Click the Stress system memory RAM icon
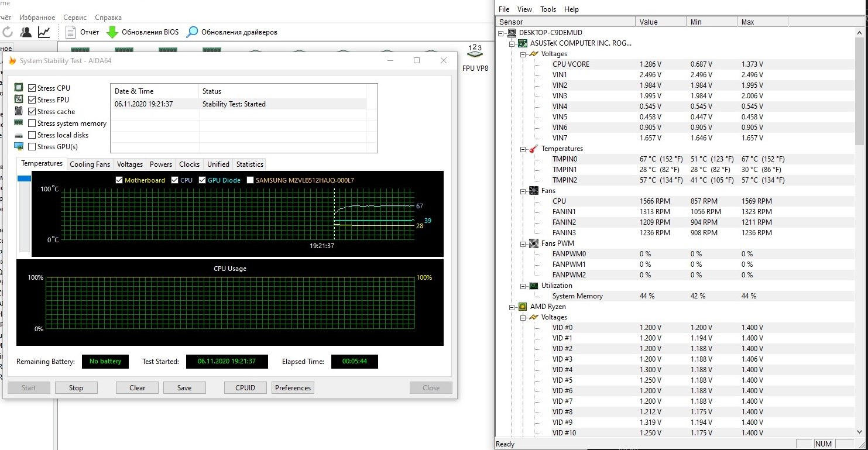 (x=19, y=123)
